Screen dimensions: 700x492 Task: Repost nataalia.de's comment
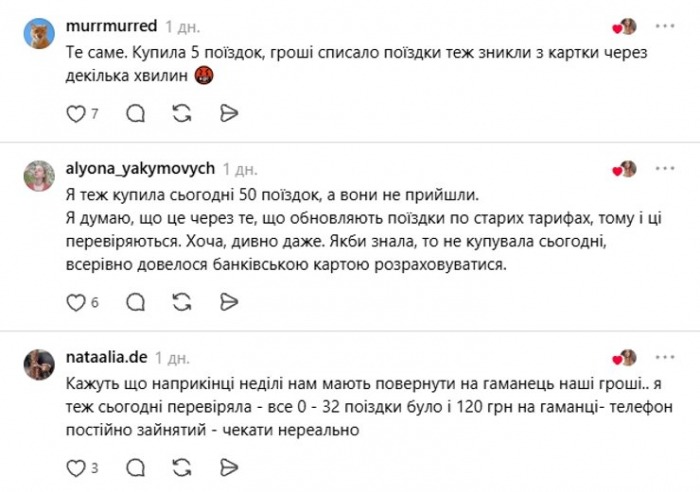182,468
